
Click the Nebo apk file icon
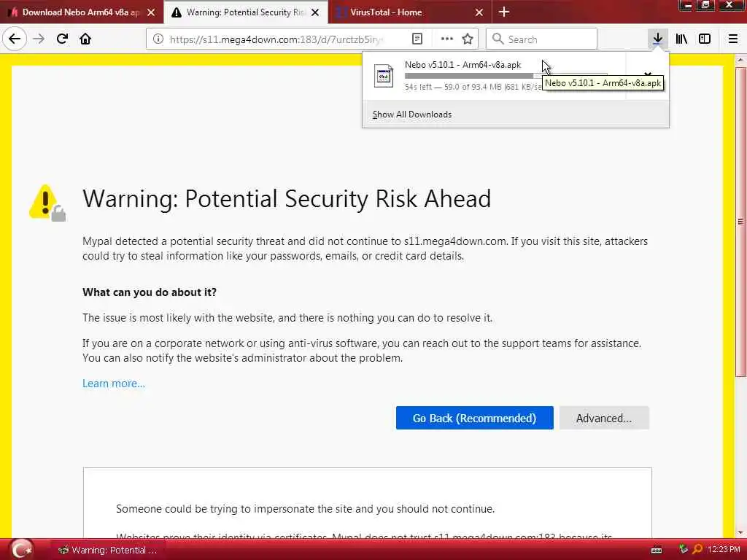[x=384, y=76]
